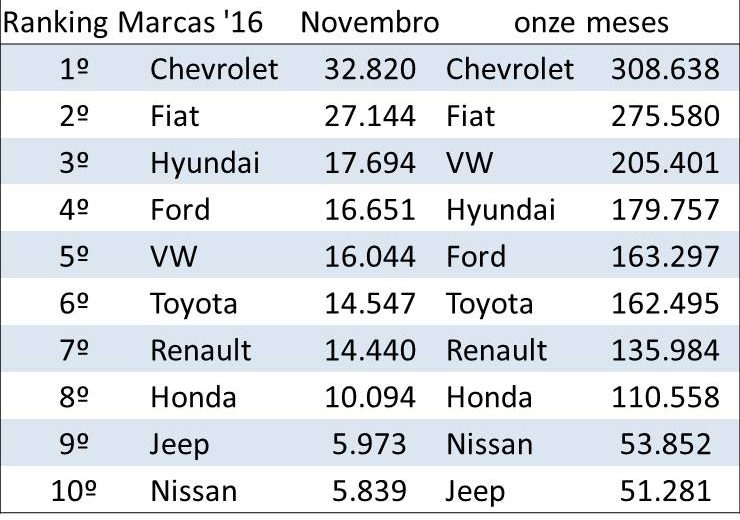740x520 pixels.
Task: Select Honda's eleven-month value 110.558
Action: pyautogui.click(x=665, y=397)
